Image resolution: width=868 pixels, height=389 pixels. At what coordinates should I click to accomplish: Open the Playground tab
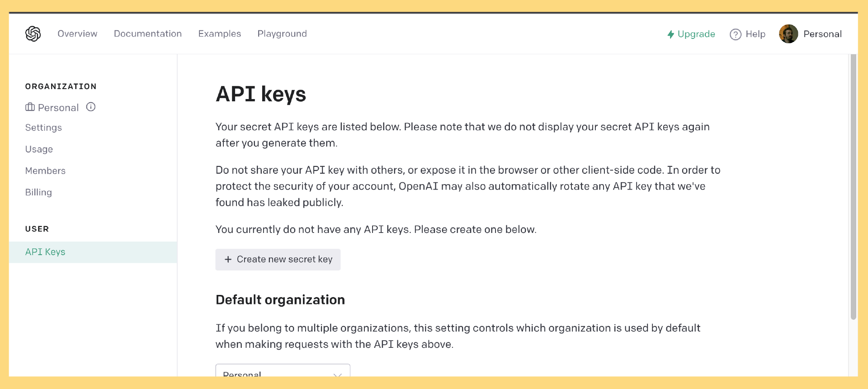[282, 34]
